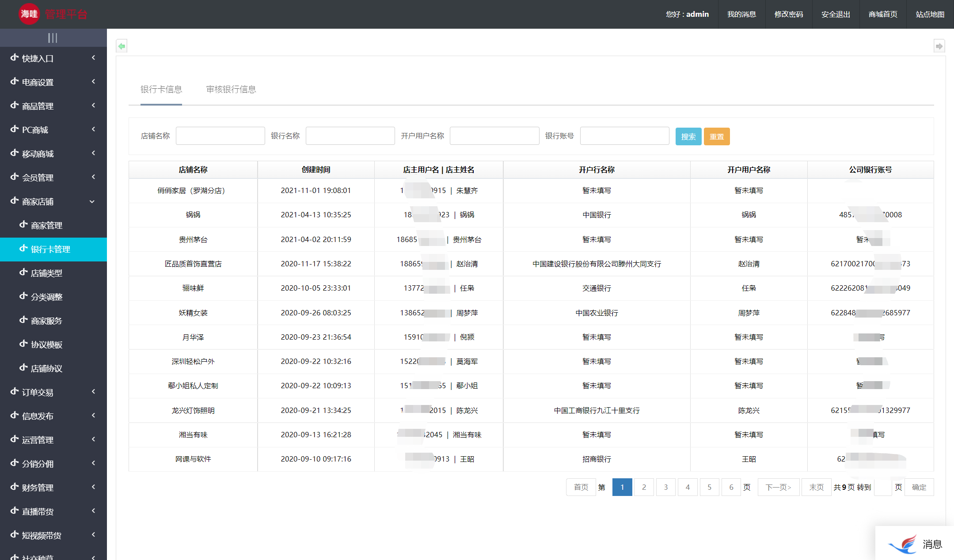Click the sidebar collapse bars icon
This screenshot has height=560, width=954.
click(x=53, y=38)
